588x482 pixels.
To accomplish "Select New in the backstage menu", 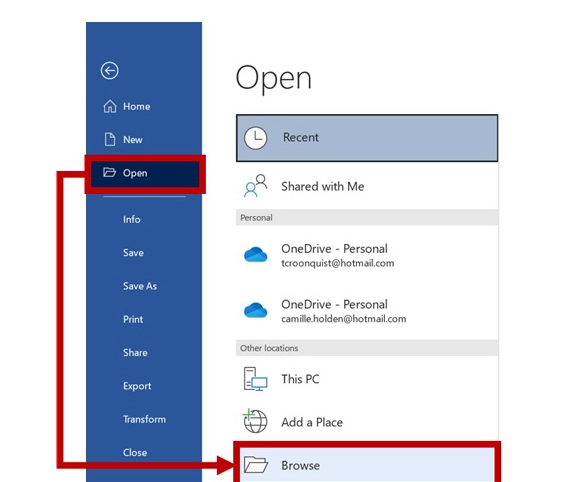I will tap(144, 140).
